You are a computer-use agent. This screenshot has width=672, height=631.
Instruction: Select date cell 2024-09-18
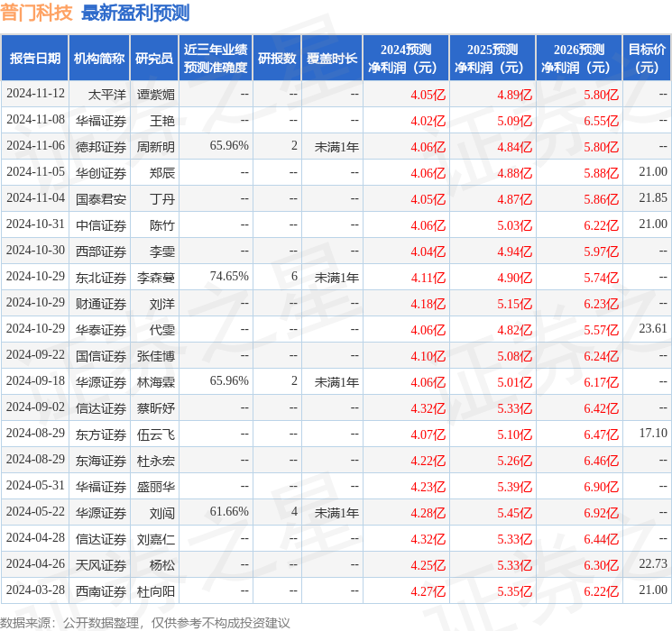(35, 380)
